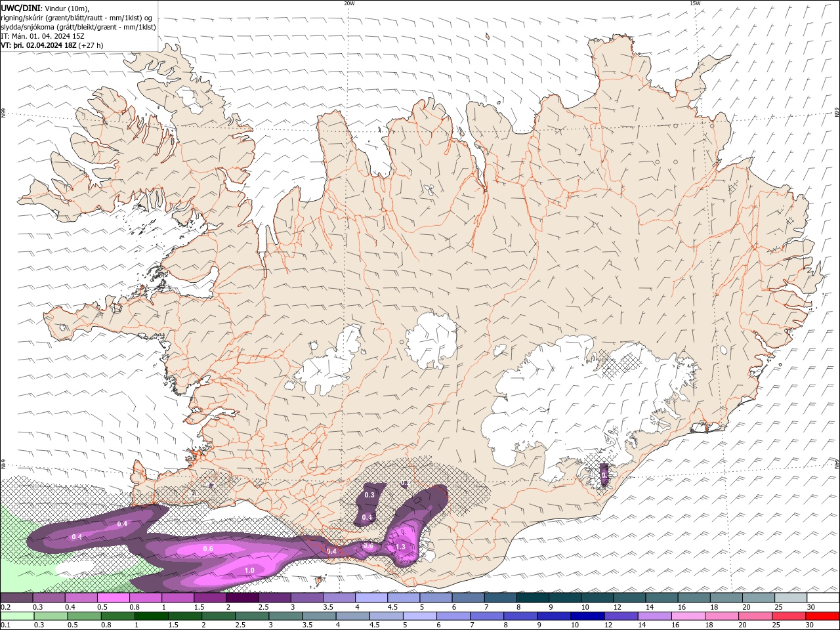Click the initial time line 'IT: Mán. 01. 04. 2024 15Z'
Screen dimensions: 840x630
41,36
